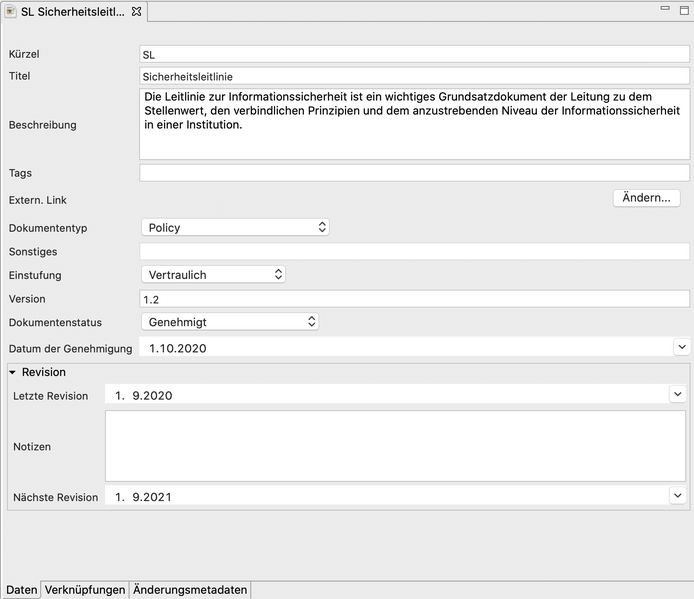The image size is (694, 599).
Task: Click the Titel field containing Sicherheitsleitlinie
Action: [x=414, y=76]
